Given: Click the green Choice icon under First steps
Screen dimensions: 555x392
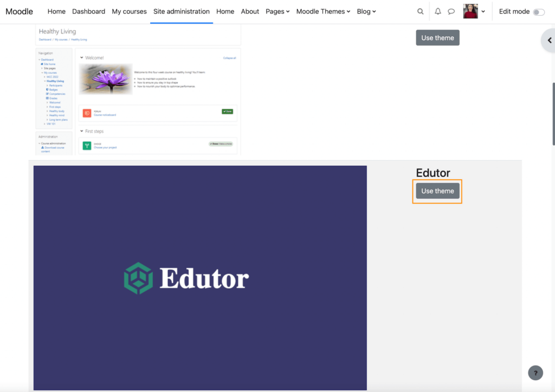Looking at the screenshot, I should 87,144.
